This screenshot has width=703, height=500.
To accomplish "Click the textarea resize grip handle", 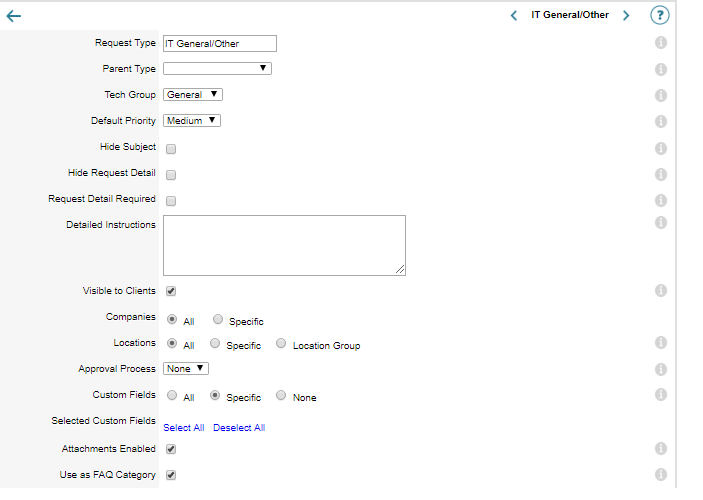I will coord(400,270).
